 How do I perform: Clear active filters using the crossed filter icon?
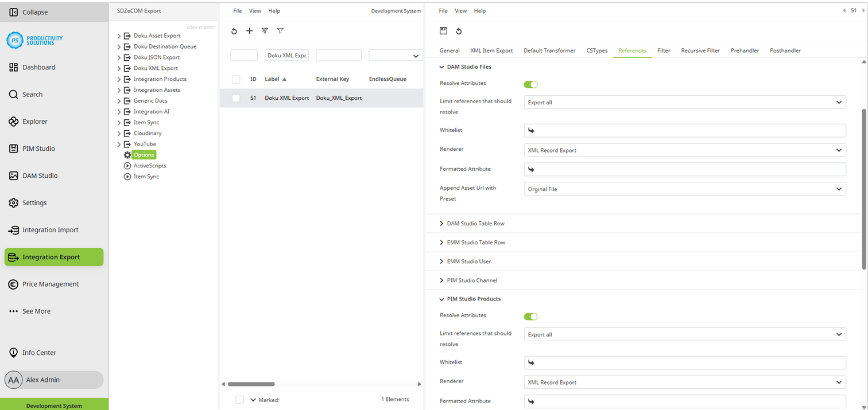click(265, 31)
